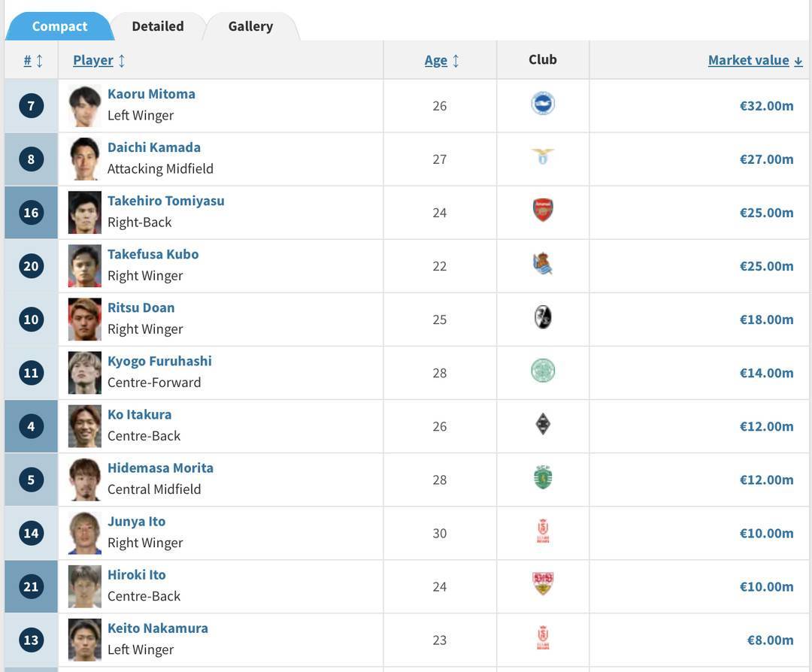Switch to the Gallery tab
This screenshot has height=672, width=812.
(x=250, y=26)
